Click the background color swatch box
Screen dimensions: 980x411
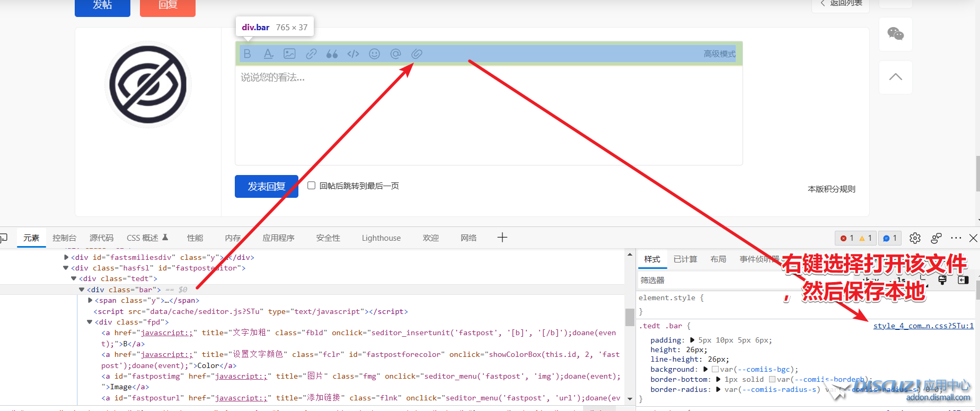pos(715,370)
